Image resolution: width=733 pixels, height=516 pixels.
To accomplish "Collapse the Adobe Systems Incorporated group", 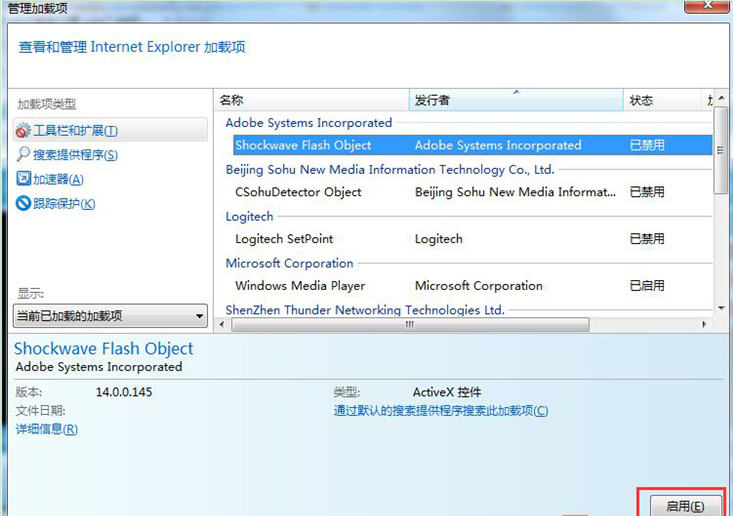I will pos(308,123).
